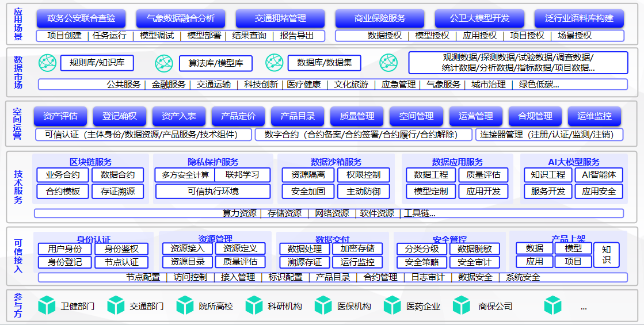Open the 空间管理 button
Screen dimensions: 644x325
(x=417, y=116)
